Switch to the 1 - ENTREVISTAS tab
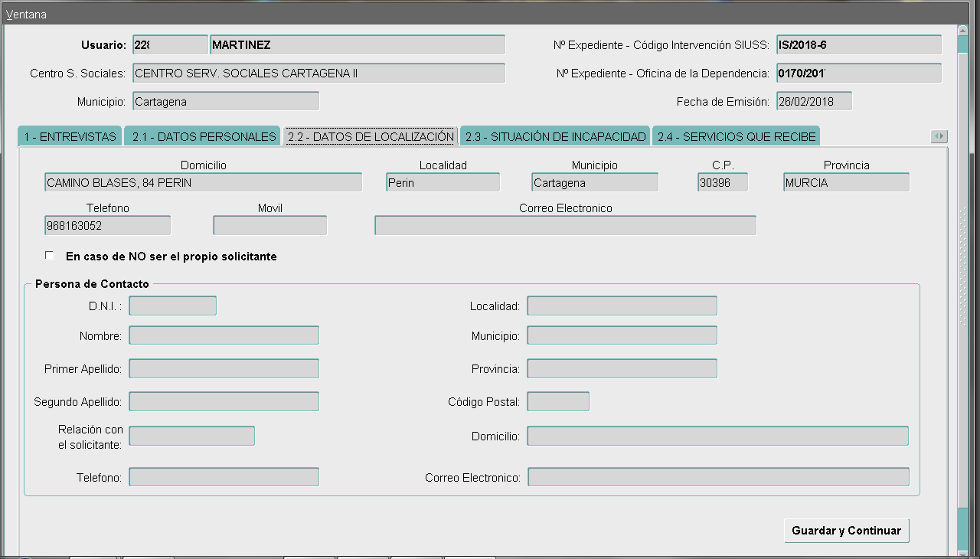This screenshot has width=980, height=559. click(70, 137)
